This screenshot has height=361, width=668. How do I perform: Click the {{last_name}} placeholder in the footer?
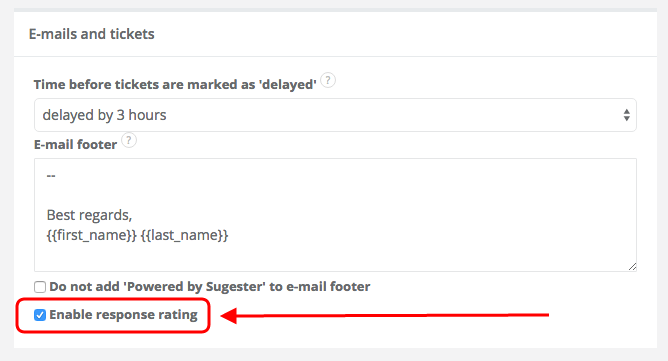pos(184,235)
